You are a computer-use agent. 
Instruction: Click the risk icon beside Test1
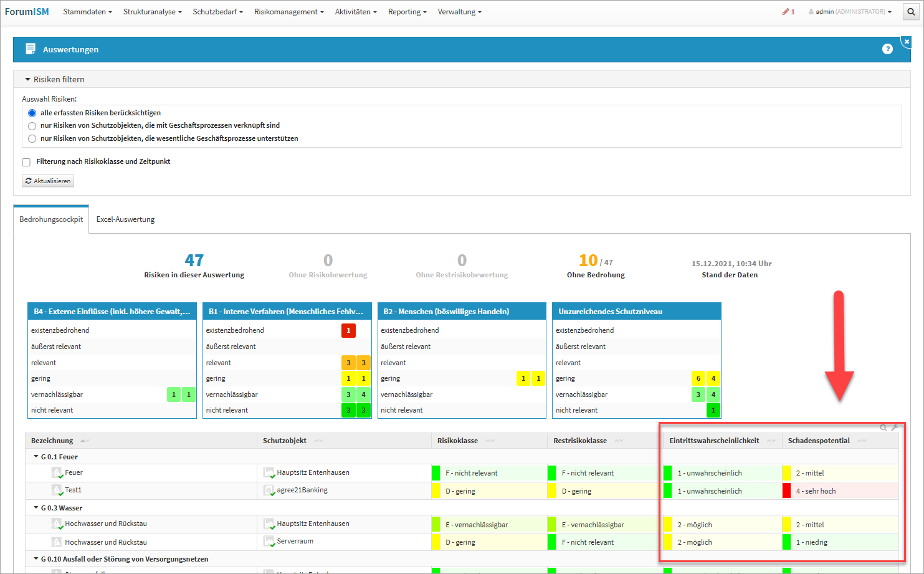pos(57,490)
